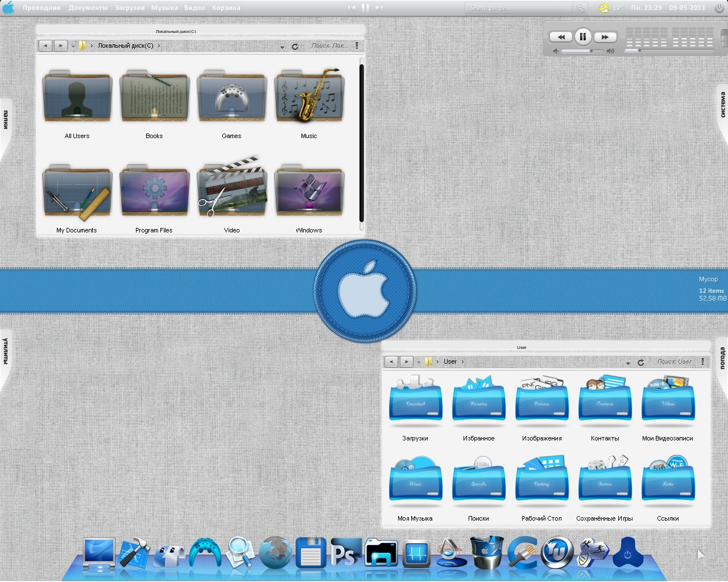Click the track progress slider under equalizer
Screen dimensions: 728x582
(x=669, y=51)
